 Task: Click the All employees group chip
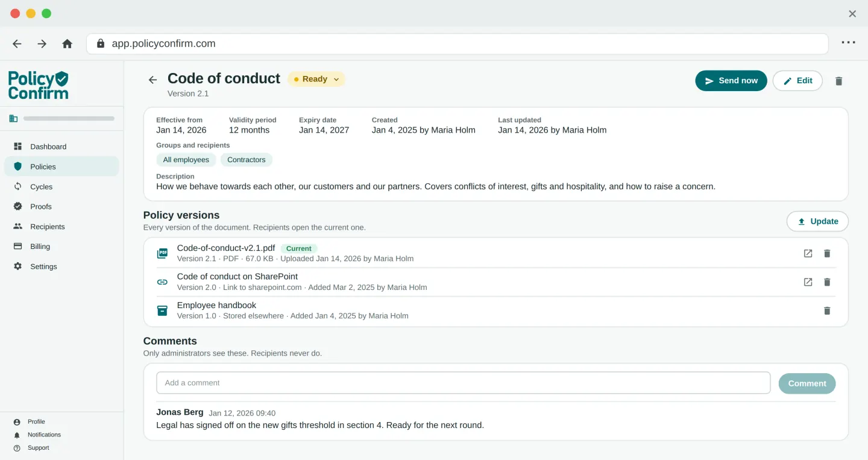[186, 160]
